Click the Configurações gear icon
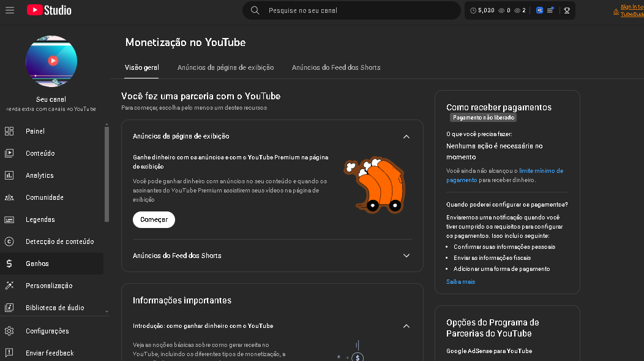Image resolution: width=644 pixels, height=361 pixels. (9, 331)
